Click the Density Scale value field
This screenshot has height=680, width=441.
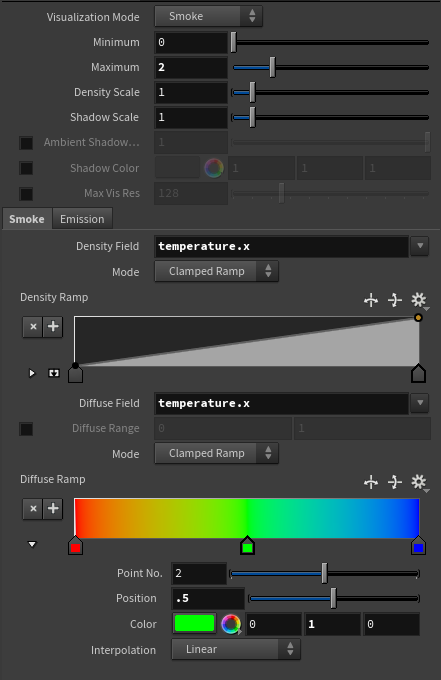(191, 92)
